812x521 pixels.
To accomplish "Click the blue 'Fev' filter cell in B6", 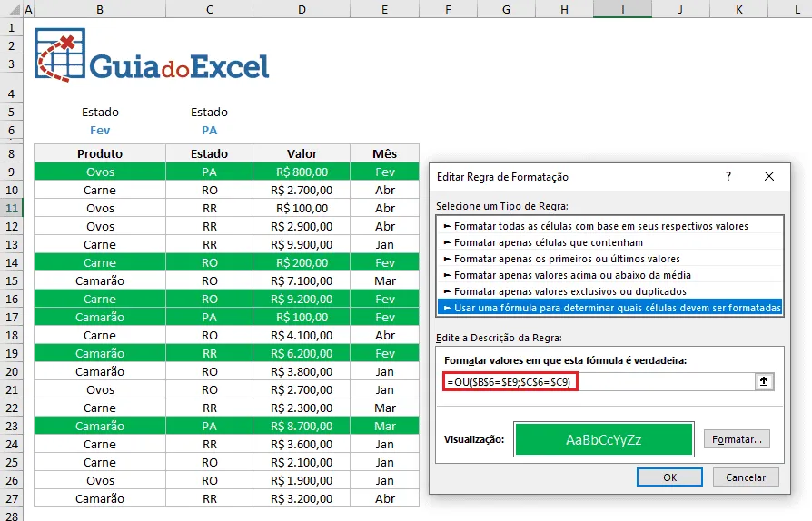I will (100, 131).
